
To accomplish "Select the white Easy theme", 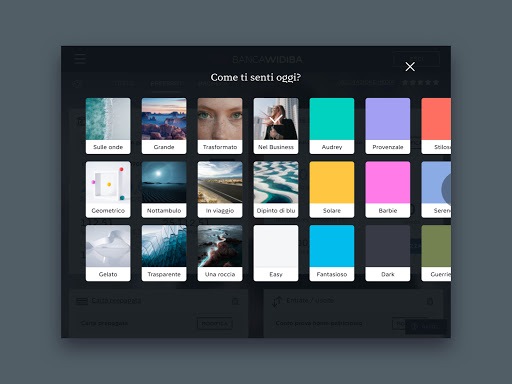I will (276, 253).
